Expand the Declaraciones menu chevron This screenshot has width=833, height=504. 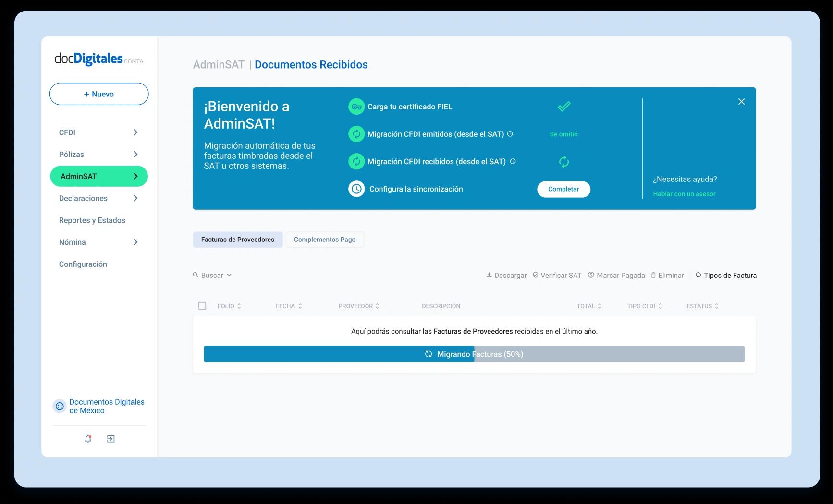click(135, 198)
